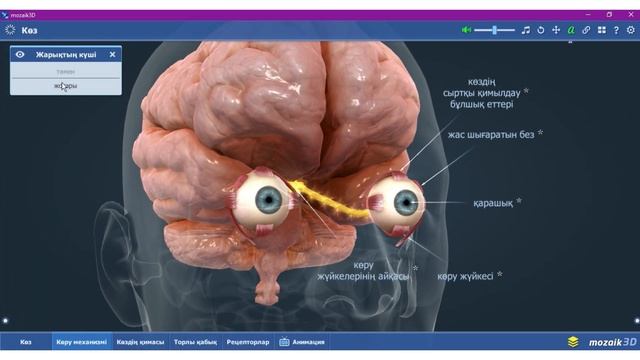Reset the view with the circular arrow icon
Image resolution: width=640 pixels, height=360 pixels.
(541, 30)
